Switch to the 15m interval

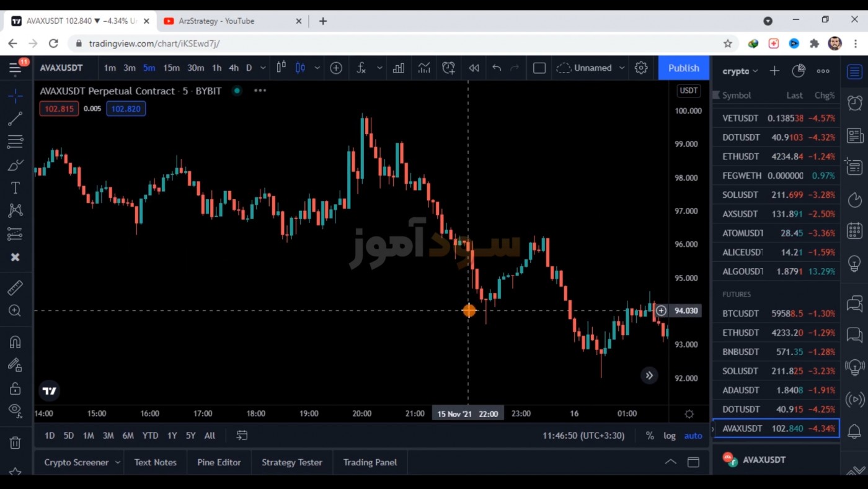tap(171, 68)
